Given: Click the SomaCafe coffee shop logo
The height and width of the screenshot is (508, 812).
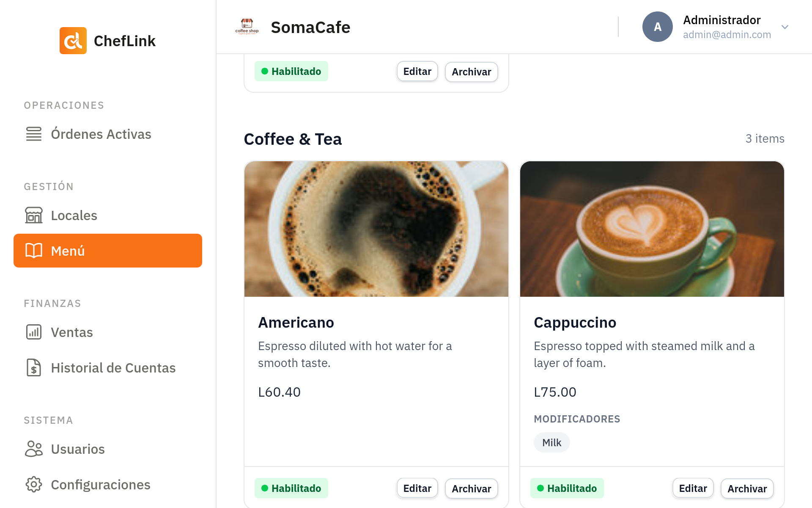Looking at the screenshot, I should [247, 26].
